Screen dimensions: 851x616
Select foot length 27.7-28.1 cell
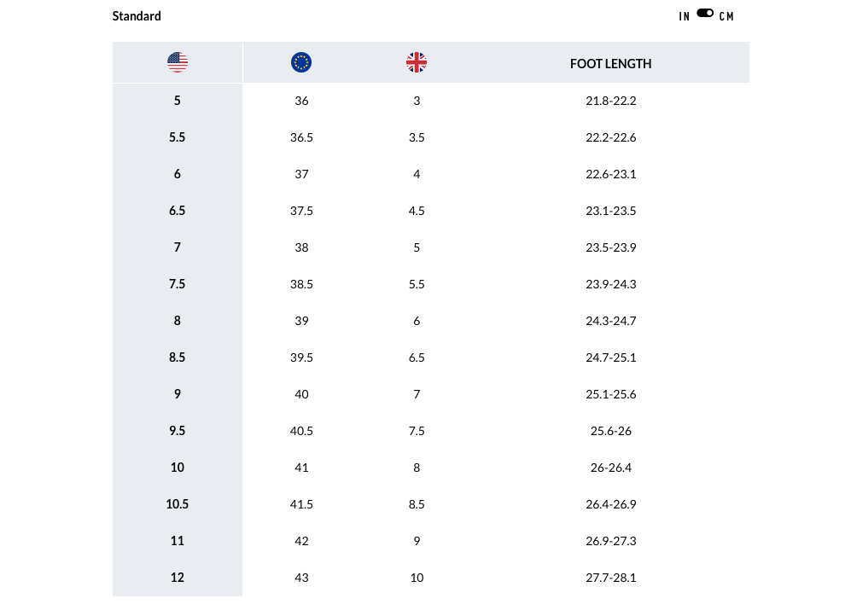(x=610, y=578)
